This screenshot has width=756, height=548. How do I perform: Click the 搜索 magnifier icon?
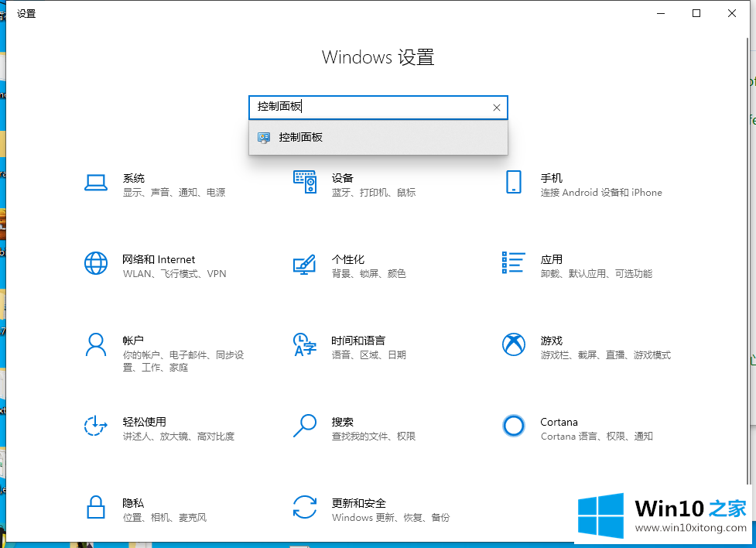pos(305,426)
